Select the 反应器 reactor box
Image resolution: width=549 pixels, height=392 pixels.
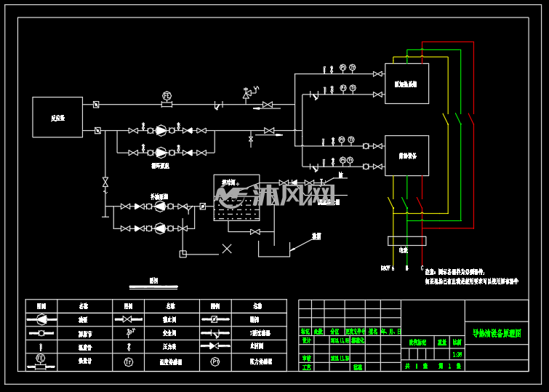coord(57,117)
